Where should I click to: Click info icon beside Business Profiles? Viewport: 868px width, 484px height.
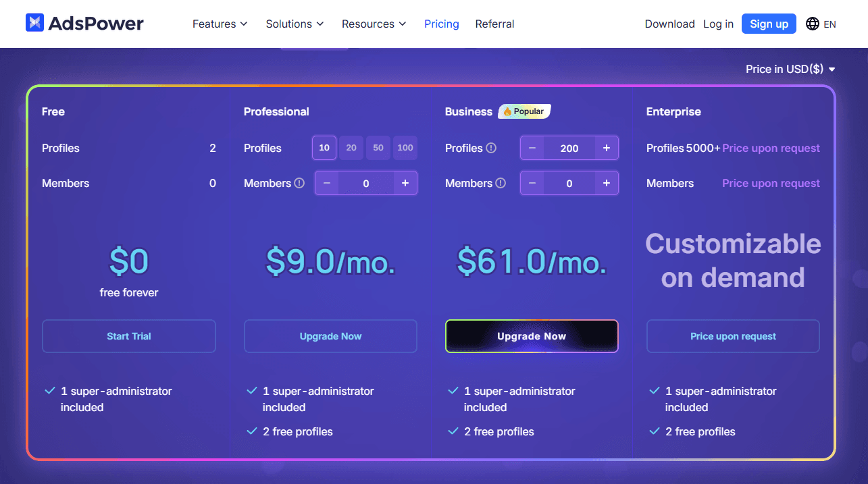click(491, 148)
